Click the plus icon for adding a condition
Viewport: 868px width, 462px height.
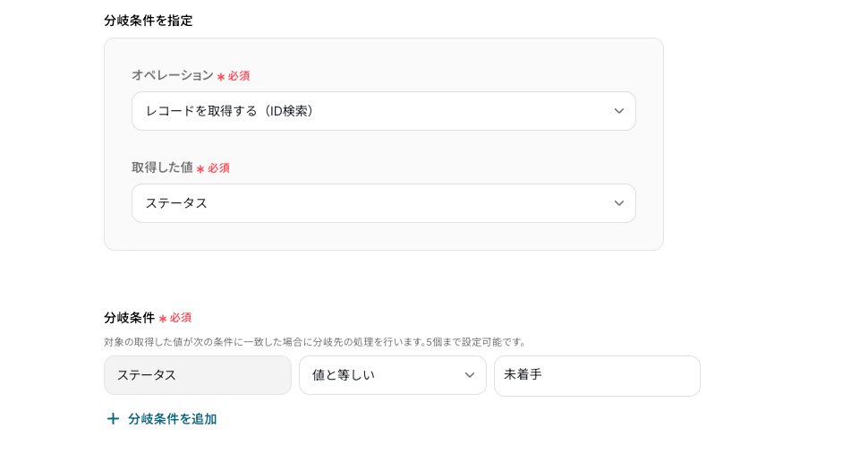click(113, 419)
